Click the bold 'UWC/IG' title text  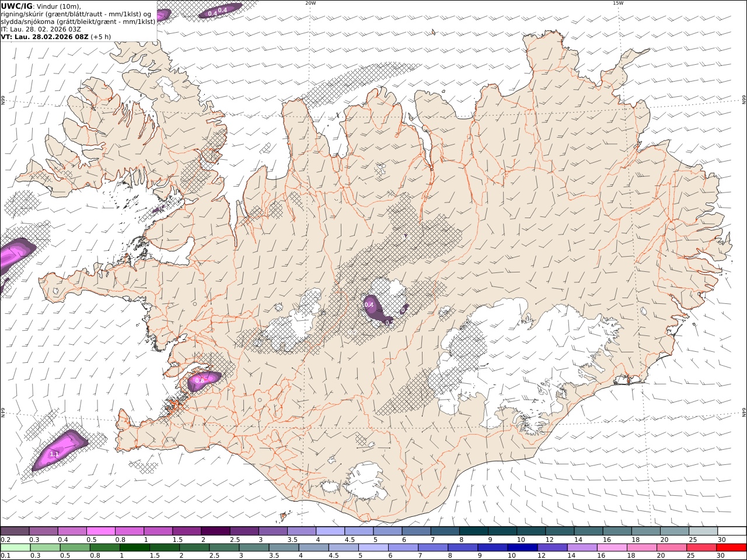[16, 6]
